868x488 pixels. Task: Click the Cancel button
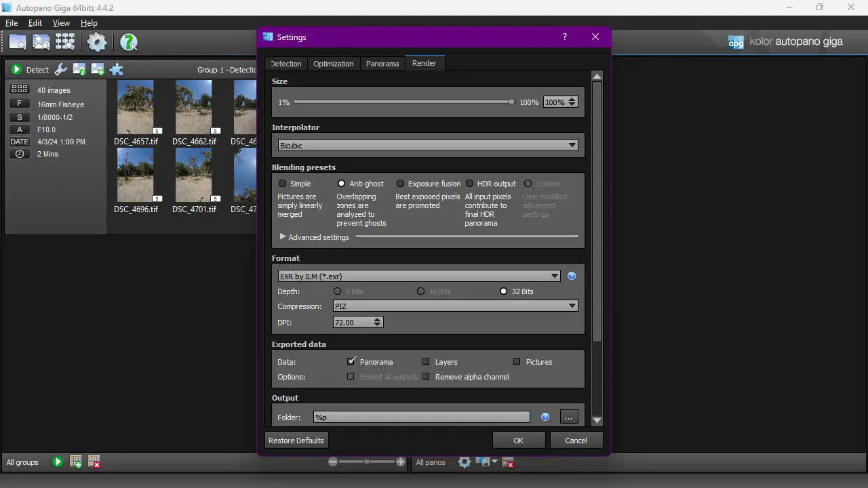coord(576,441)
